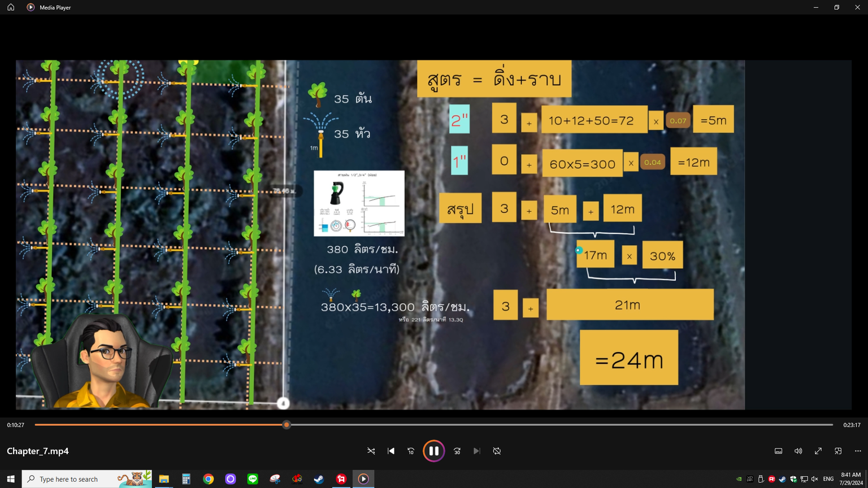868x488 pixels.
Task: Skip back 10 seconds
Action: (411, 451)
